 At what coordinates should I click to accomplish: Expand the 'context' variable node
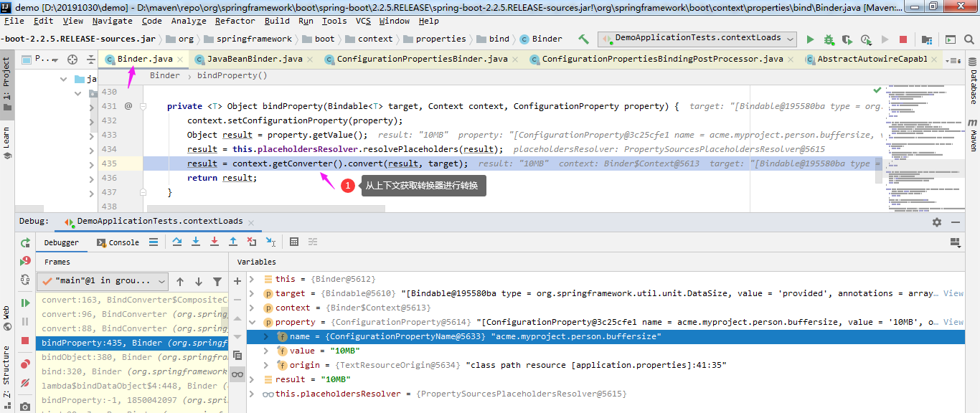252,308
